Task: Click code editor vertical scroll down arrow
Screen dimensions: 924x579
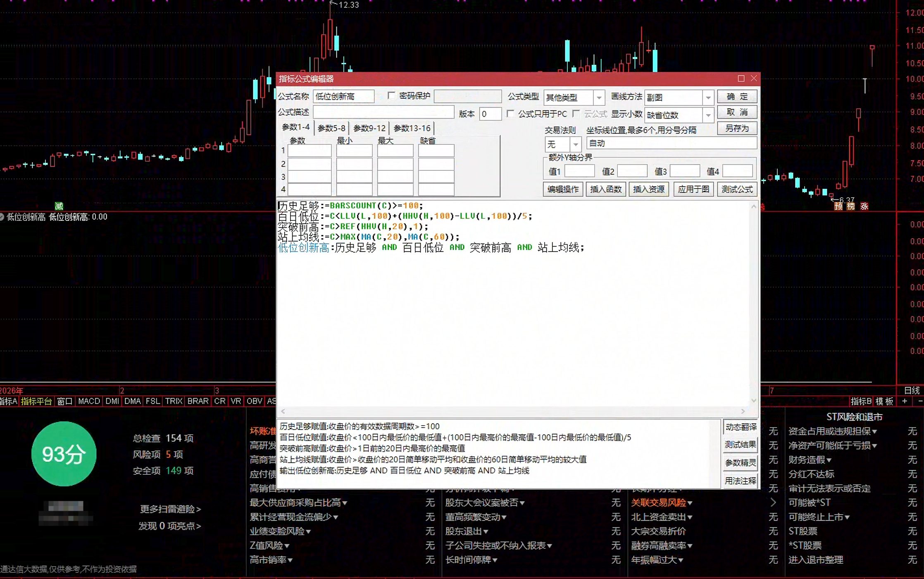Action: (753, 400)
